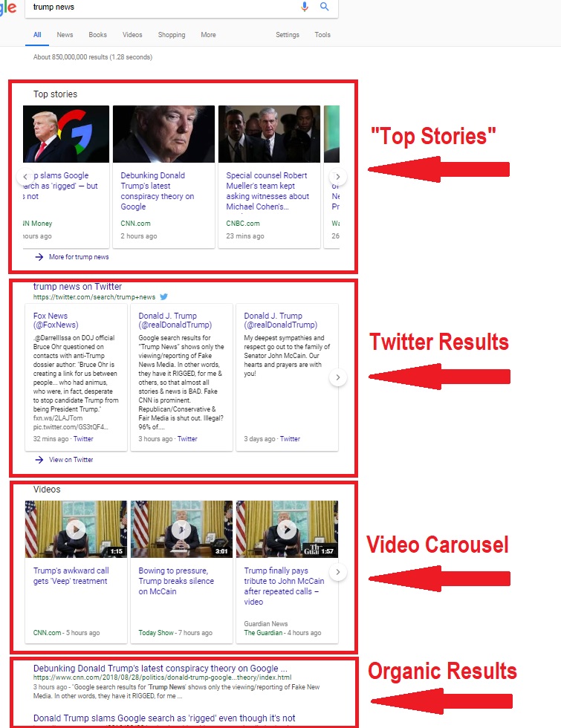Play the Bowing to pressure video

181,529
